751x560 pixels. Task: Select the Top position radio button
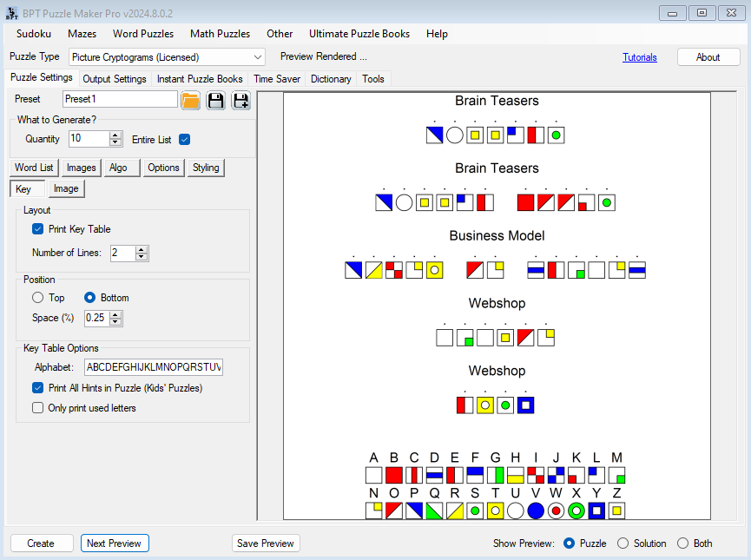coord(38,298)
